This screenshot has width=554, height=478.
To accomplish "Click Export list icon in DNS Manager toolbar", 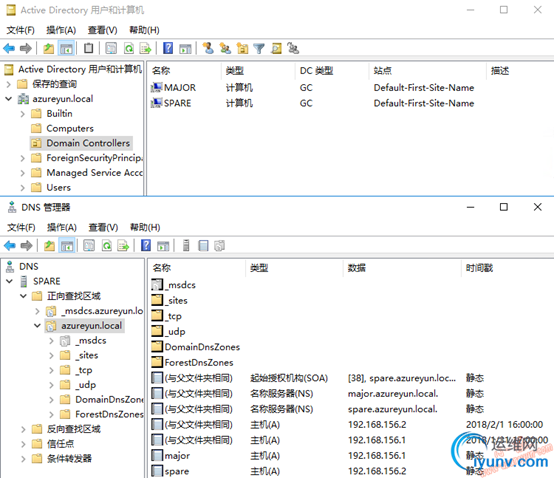I will 123,246.
